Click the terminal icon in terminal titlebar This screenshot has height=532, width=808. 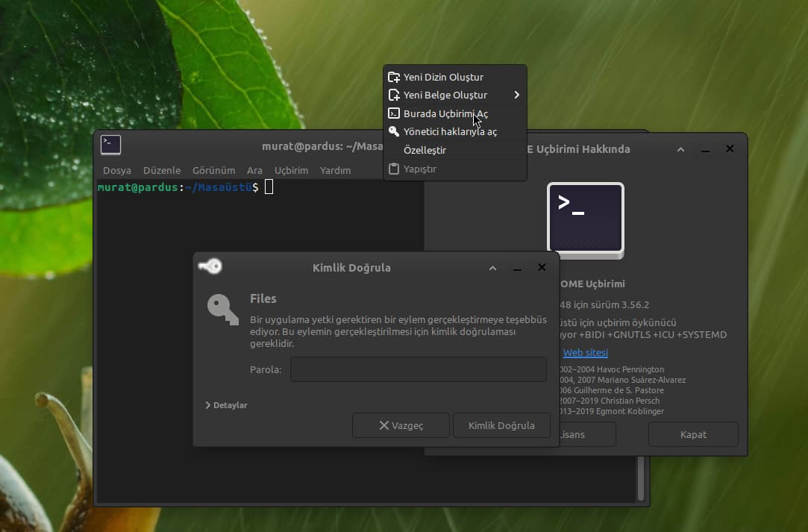pyautogui.click(x=110, y=145)
